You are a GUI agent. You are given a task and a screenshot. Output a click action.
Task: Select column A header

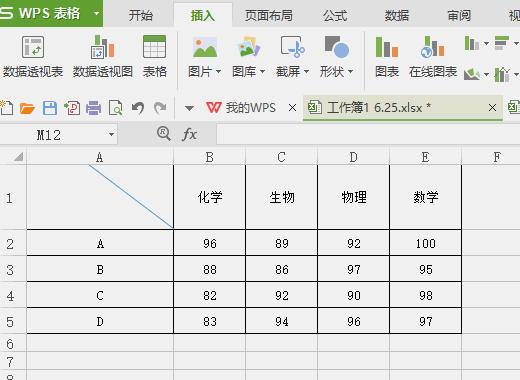click(100, 157)
